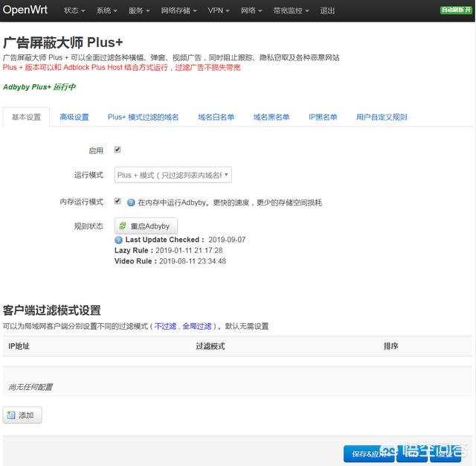Viewport: 476px width, 466px height.
Task: Click the Video Rule timestamp 2019-08-11 23:34:48
Action: pos(193,261)
